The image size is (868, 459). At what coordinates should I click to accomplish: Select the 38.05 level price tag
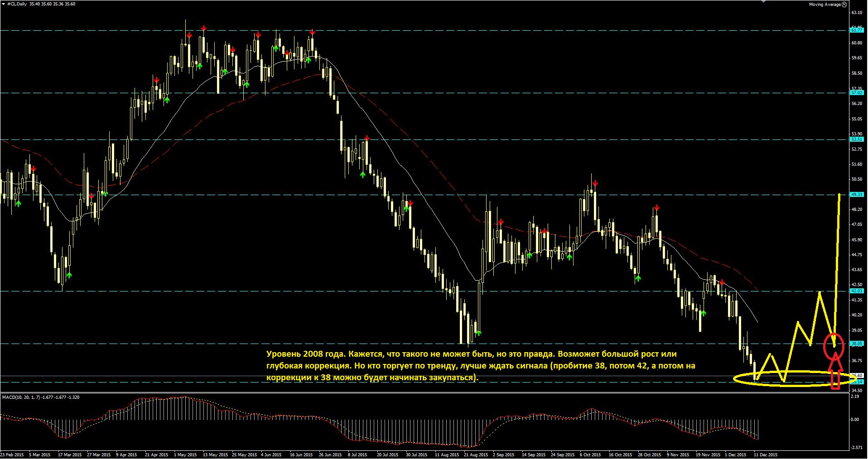pos(857,344)
